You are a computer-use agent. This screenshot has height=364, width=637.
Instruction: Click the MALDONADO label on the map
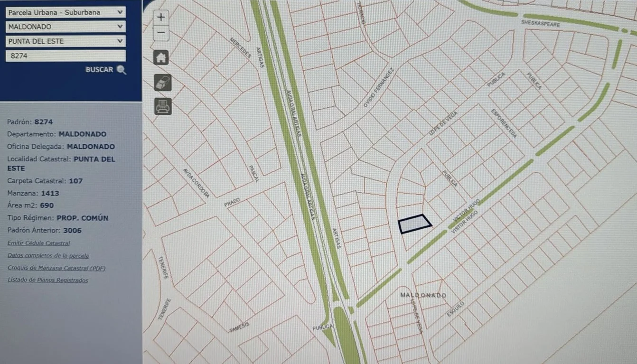423,295
